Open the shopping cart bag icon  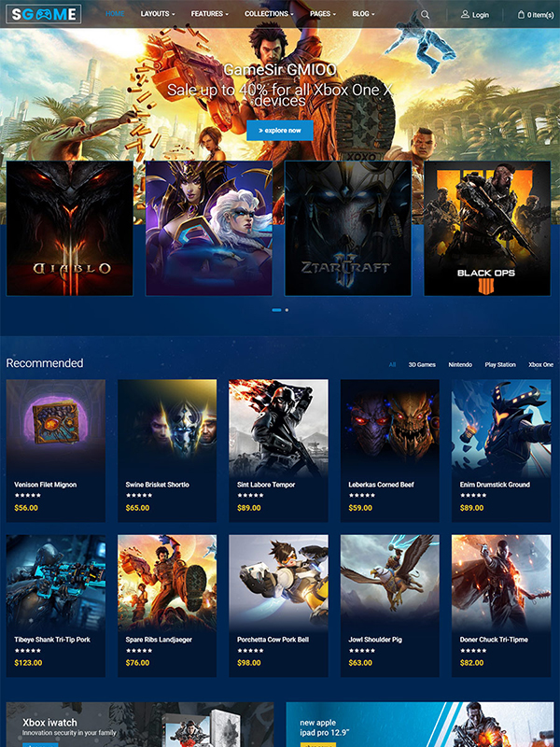pyautogui.click(x=521, y=15)
